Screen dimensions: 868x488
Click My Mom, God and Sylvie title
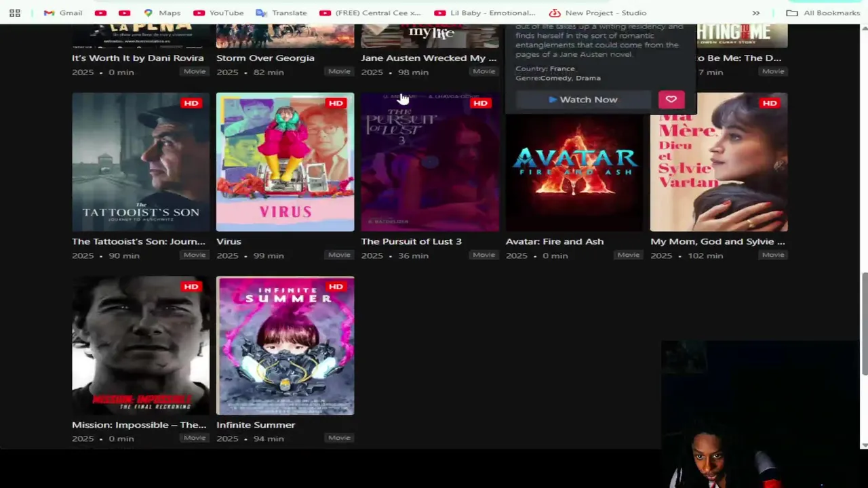[717, 241]
